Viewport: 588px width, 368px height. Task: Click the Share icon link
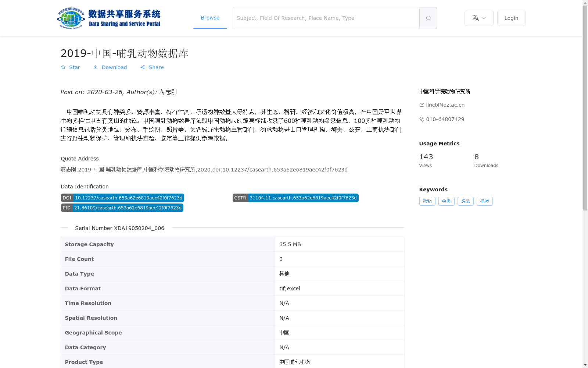click(x=143, y=67)
